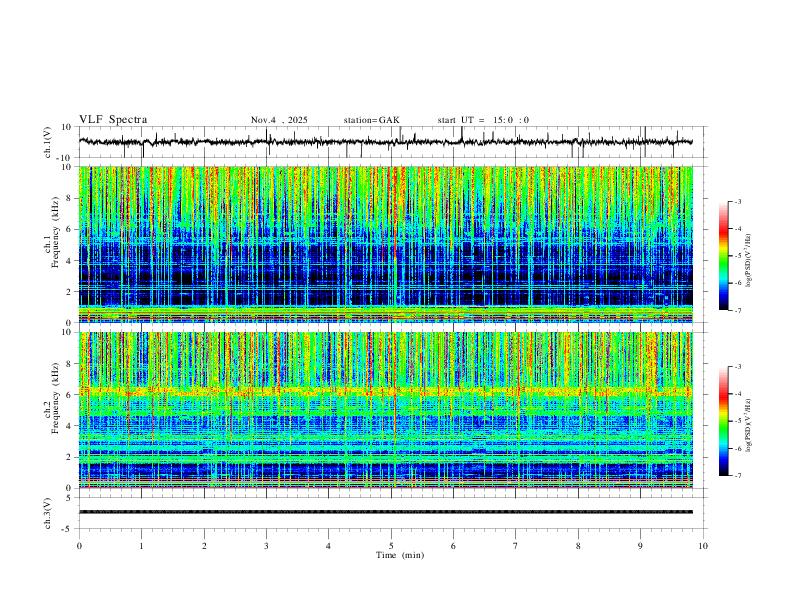This screenshot has height=612, width=792.
Task: Click inside the ch.2 spectrogram panel
Action: [x=385, y=410]
